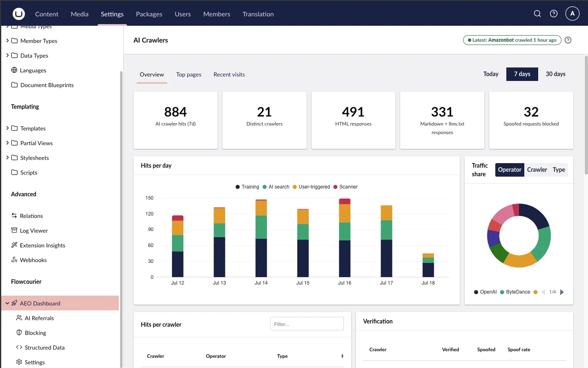Click the Webhooks icon
588x368 pixels.
tap(14, 260)
